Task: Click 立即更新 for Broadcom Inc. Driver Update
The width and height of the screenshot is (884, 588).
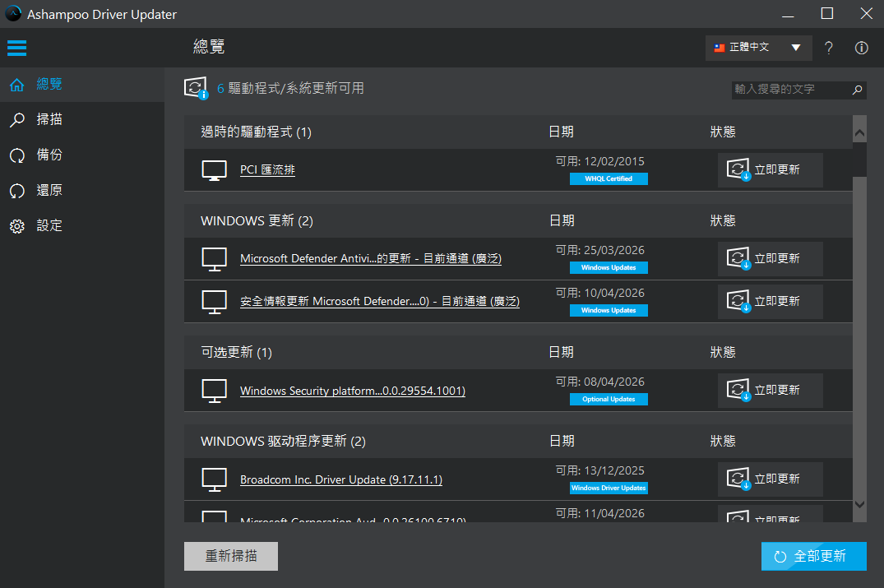Action: [771, 479]
